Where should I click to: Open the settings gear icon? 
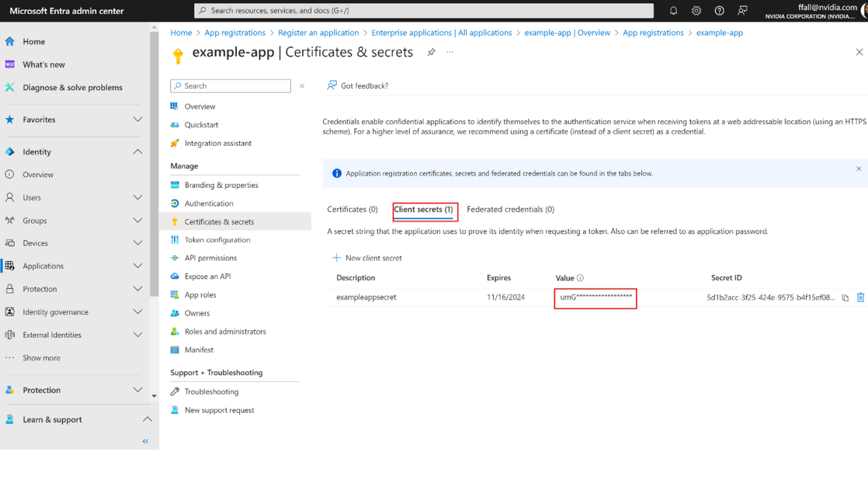696,11
